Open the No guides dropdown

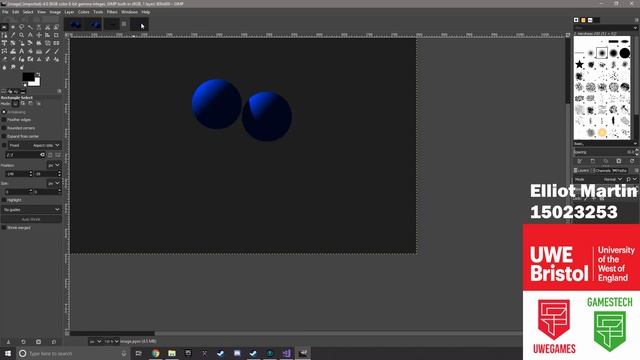pyautogui.click(x=31, y=209)
